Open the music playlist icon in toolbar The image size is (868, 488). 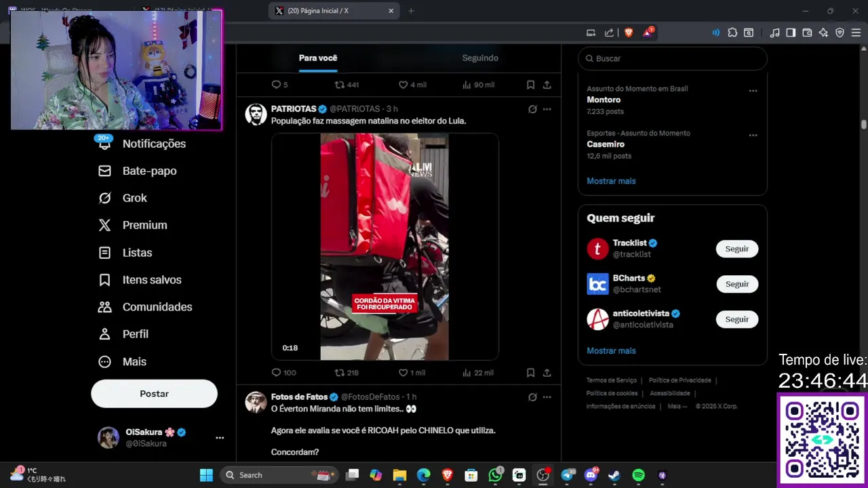coord(774,32)
